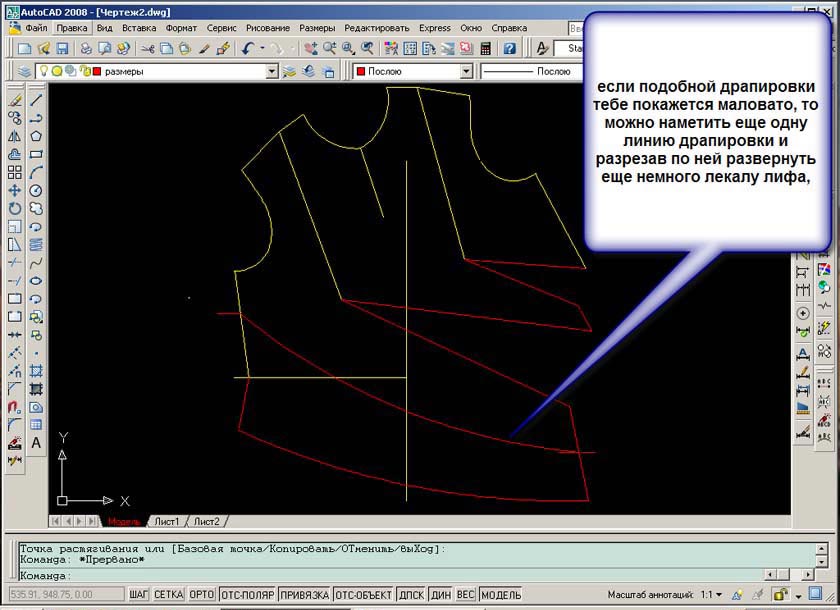Toggle СЕТКА grid display
Viewport: 840px width, 610px height.
coord(168,595)
